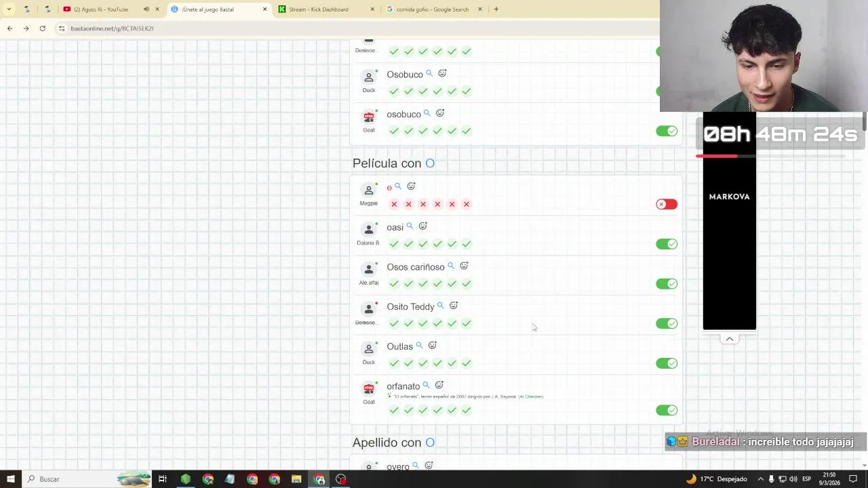Image resolution: width=868 pixels, height=488 pixels.
Task: Click search icon beside Magpie's answer
Action: click(398, 186)
